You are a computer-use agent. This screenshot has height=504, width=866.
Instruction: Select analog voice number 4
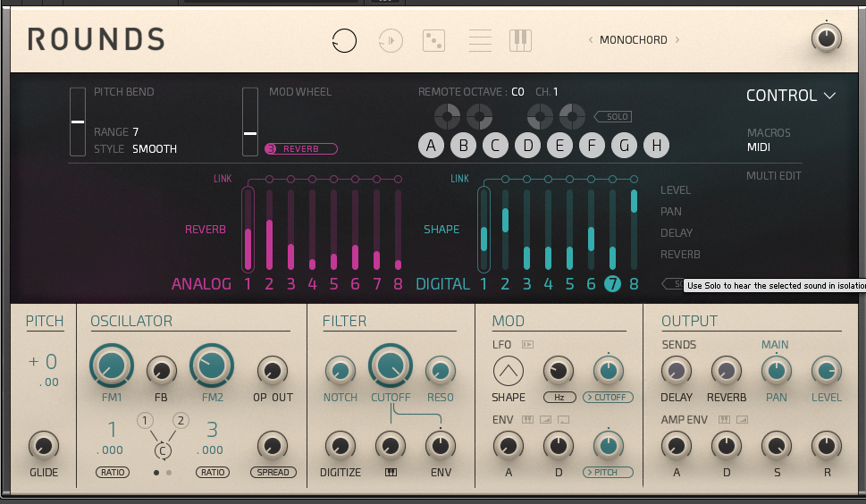[312, 284]
